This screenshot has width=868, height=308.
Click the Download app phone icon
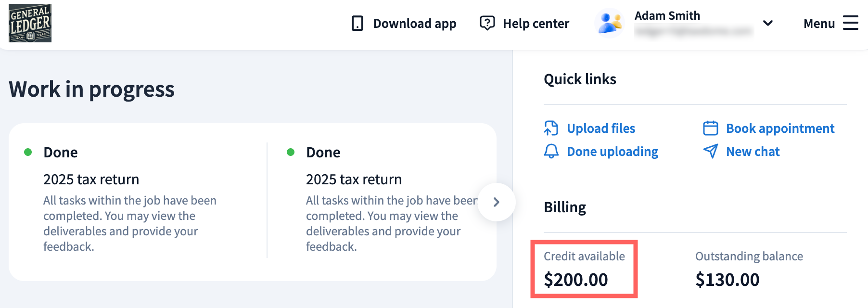tap(357, 23)
